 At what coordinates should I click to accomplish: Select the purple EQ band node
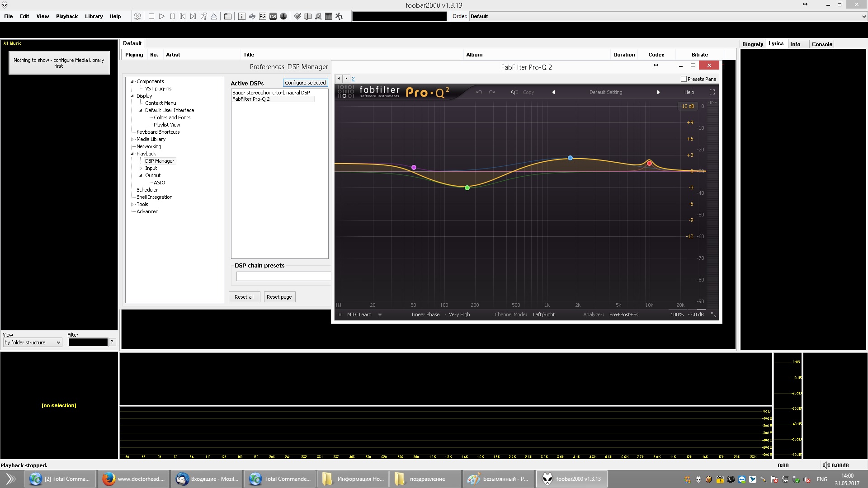(414, 168)
